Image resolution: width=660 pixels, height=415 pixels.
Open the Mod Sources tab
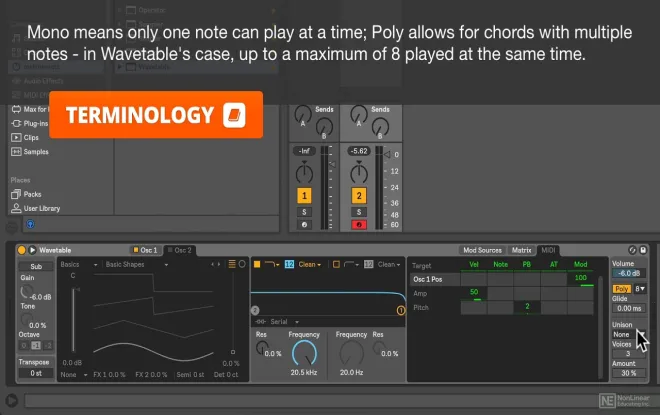482,250
